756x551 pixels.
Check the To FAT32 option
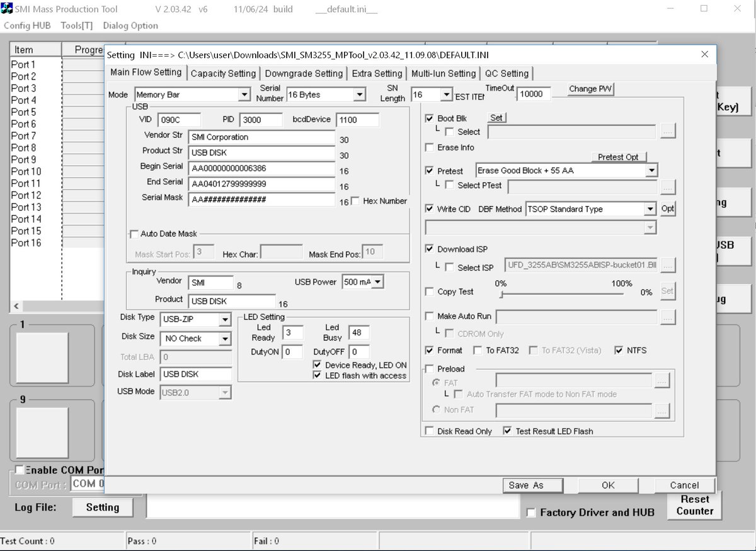[478, 351]
